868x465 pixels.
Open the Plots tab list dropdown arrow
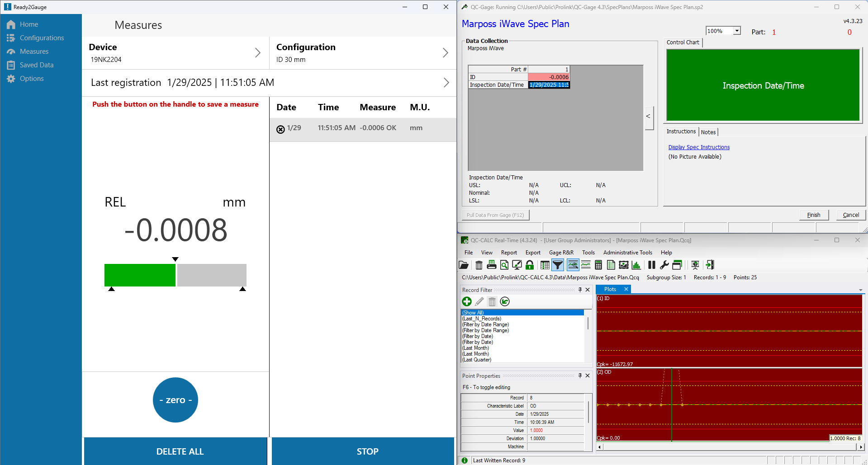tap(860, 290)
